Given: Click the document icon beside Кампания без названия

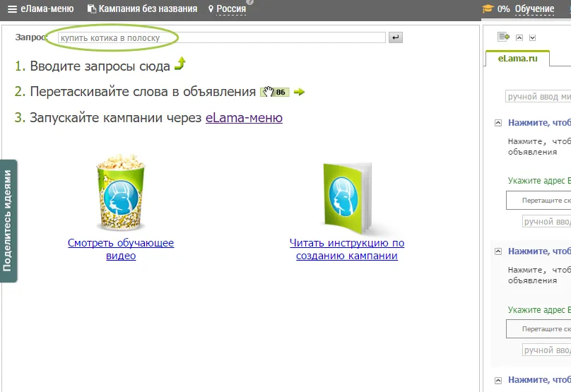Looking at the screenshot, I should point(92,8).
